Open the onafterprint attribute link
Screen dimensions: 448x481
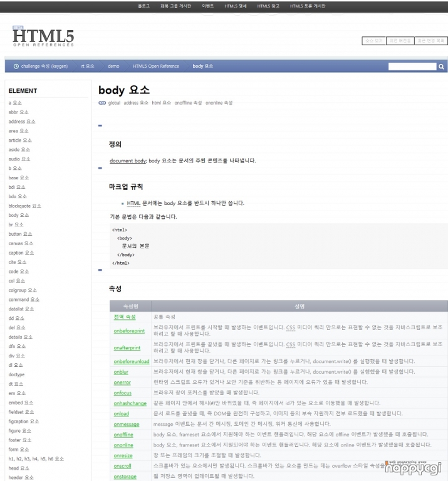pyautogui.click(x=127, y=348)
